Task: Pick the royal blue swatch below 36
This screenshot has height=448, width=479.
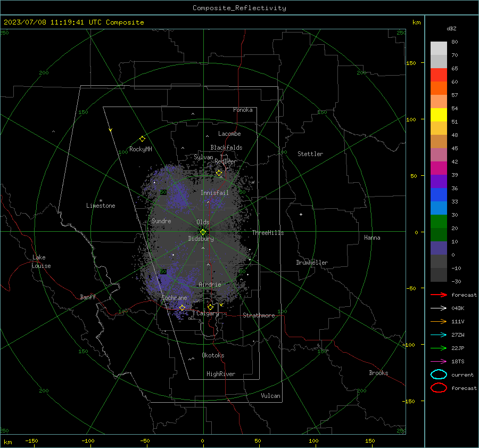Action: 439,195
